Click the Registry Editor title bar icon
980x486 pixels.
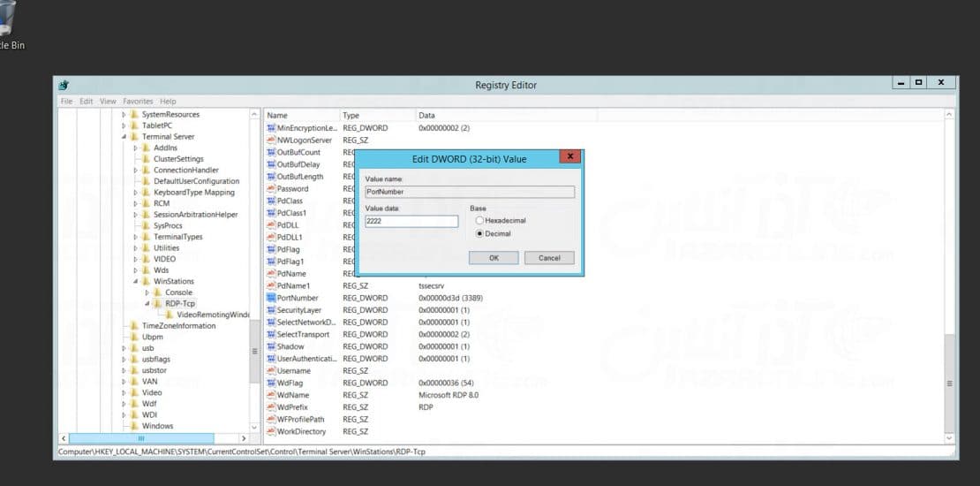coord(63,85)
